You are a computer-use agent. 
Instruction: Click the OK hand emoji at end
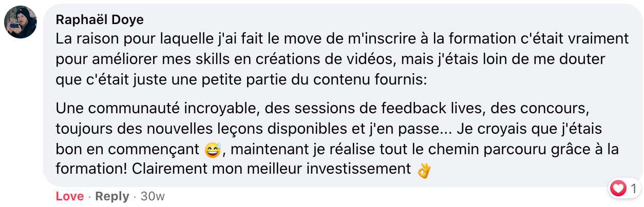[x=423, y=170]
